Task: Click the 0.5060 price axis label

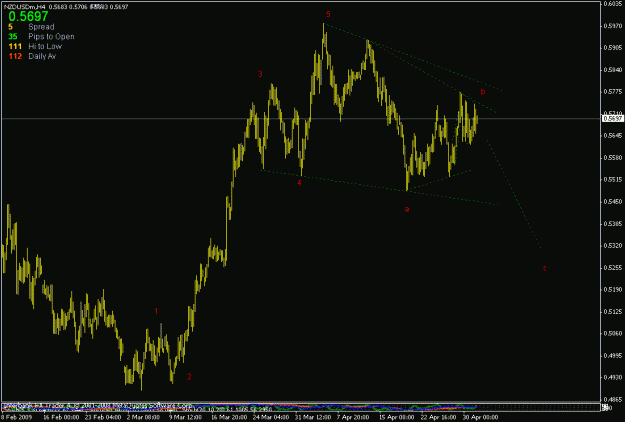Action: click(613, 334)
